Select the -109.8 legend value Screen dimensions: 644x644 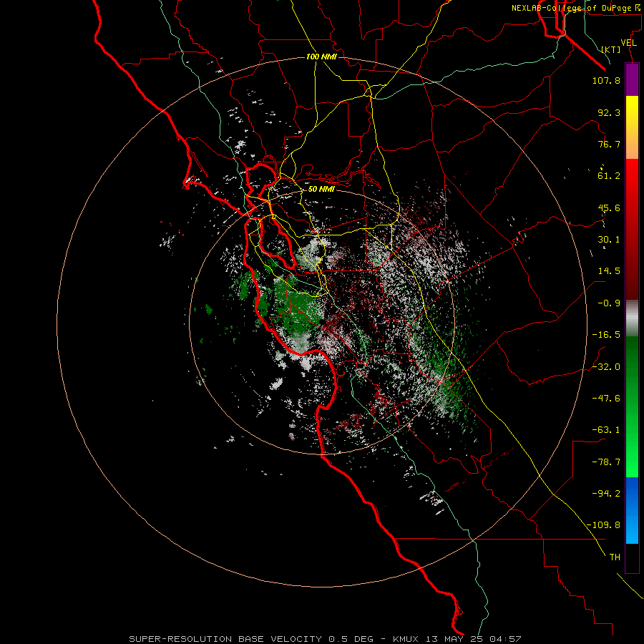click(603, 525)
